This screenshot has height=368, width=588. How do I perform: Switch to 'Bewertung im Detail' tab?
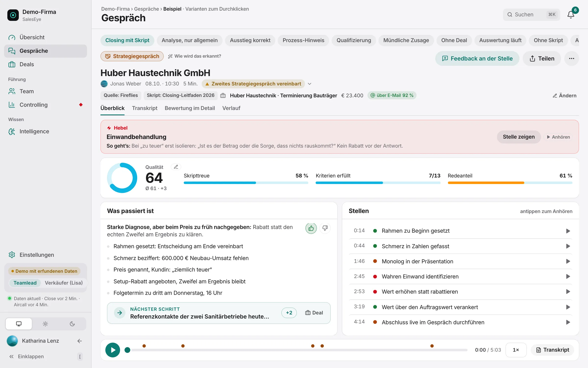coord(190,108)
